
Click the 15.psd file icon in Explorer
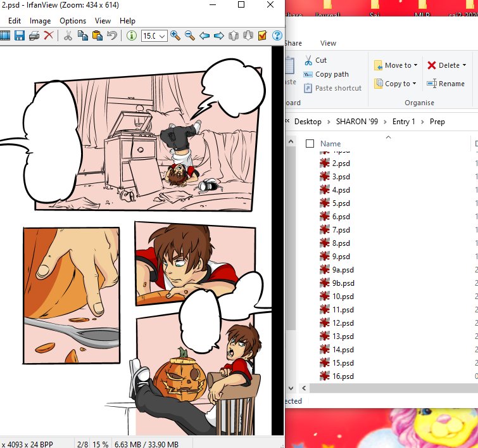[x=325, y=363]
